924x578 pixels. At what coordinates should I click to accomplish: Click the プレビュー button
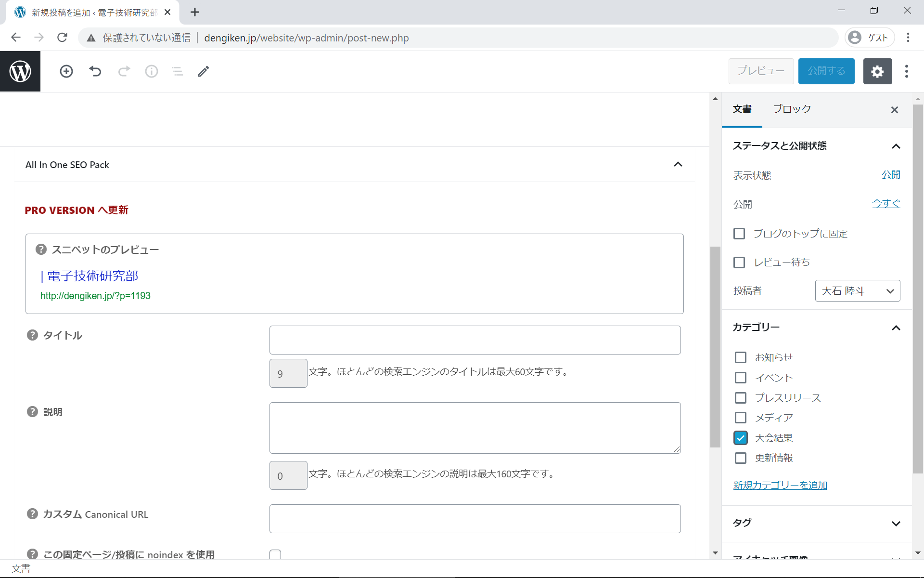(761, 71)
